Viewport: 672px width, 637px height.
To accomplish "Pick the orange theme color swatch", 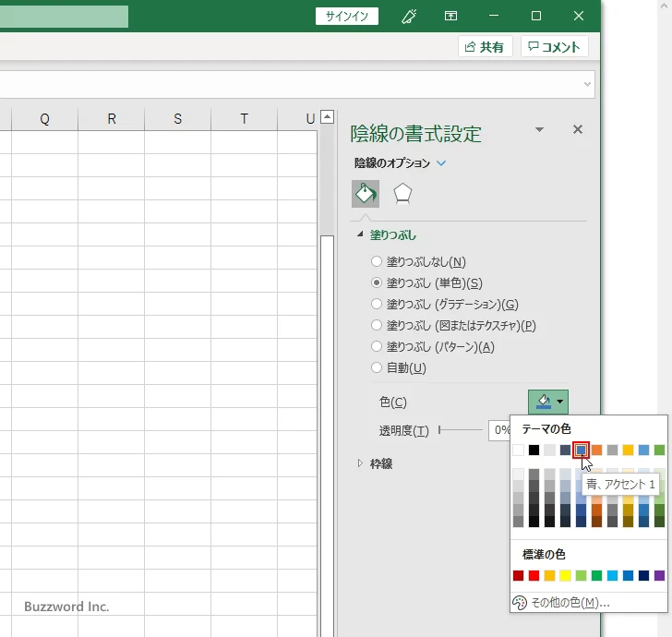I will pos(596,451).
